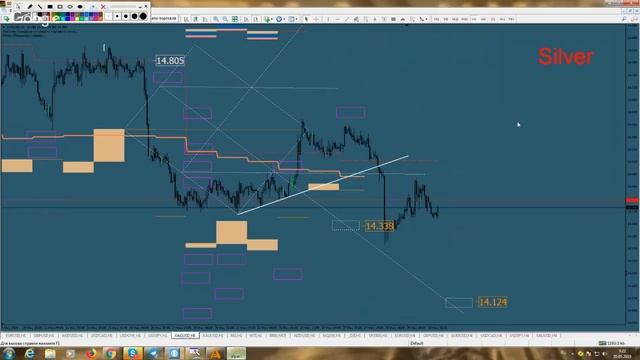Open Chrome from taskbar
This screenshot has width=640, height=360.
[x=111, y=353]
